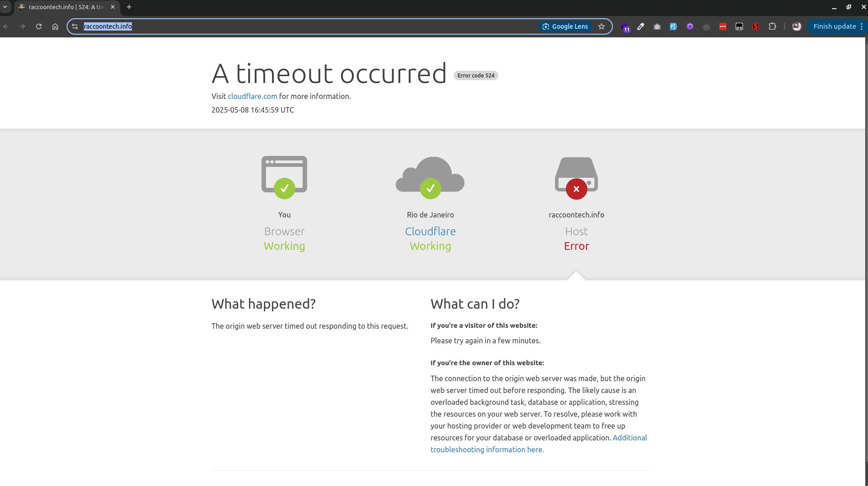Open the Chrome three-dot menu
The height and width of the screenshot is (486, 868).
862,26
